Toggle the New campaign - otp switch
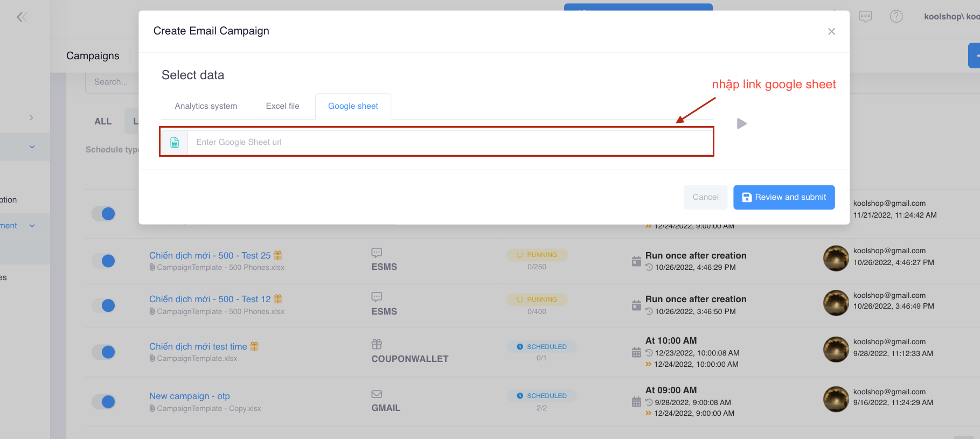 [x=103, y=402]
